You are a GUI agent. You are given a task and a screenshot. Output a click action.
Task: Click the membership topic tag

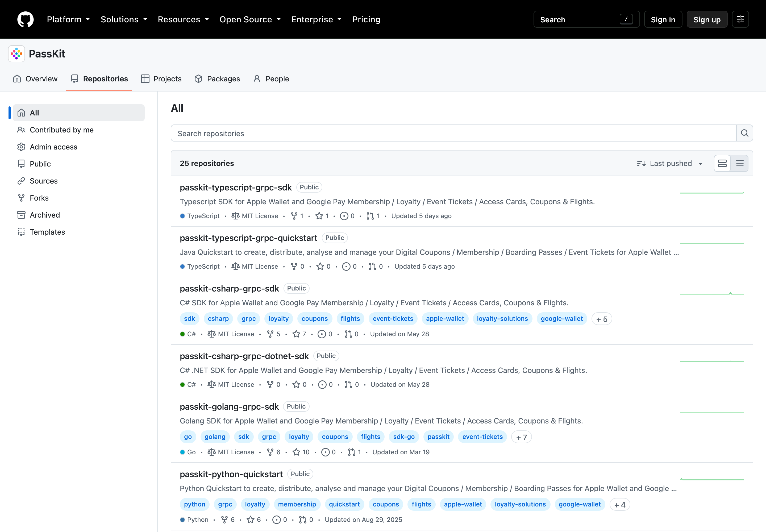click(x=297, y=504)
